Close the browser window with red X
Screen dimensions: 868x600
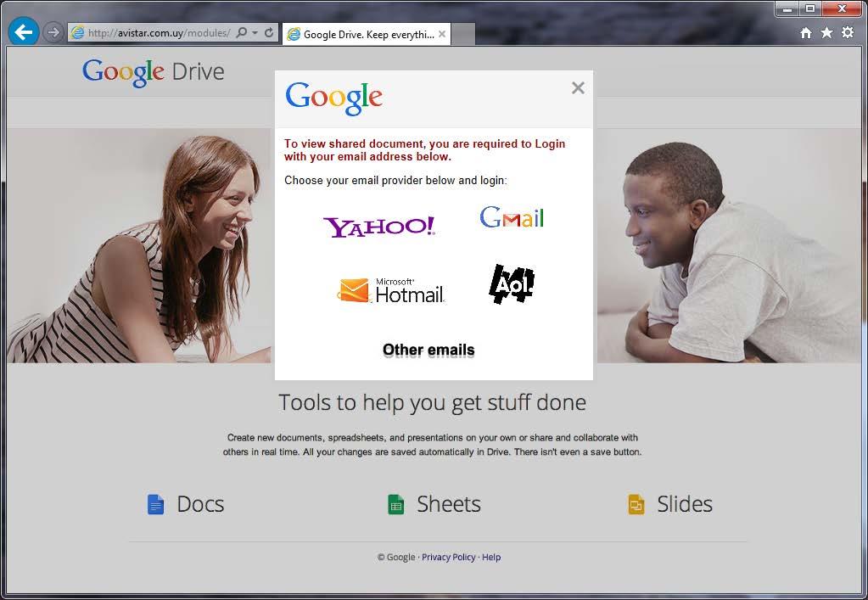click(842, 8)
